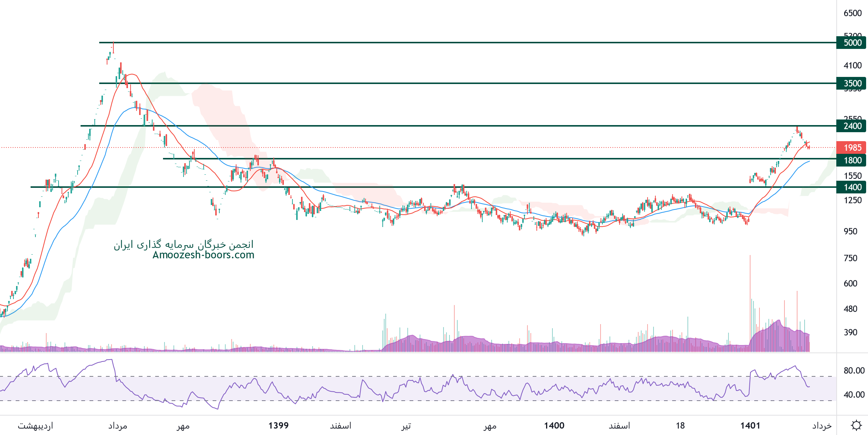Click the 2400 resistance level label
This screenshot has width=868, height=435.
(852, 126)
